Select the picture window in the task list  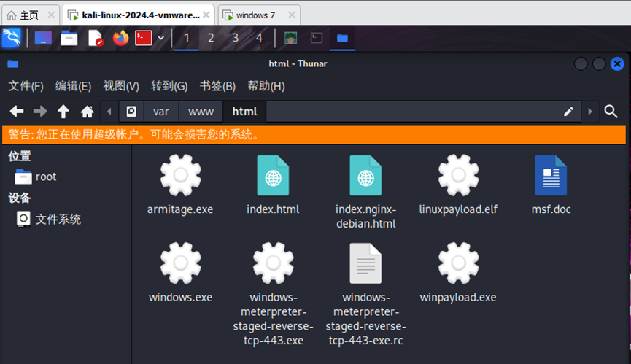tap(290, 38)
